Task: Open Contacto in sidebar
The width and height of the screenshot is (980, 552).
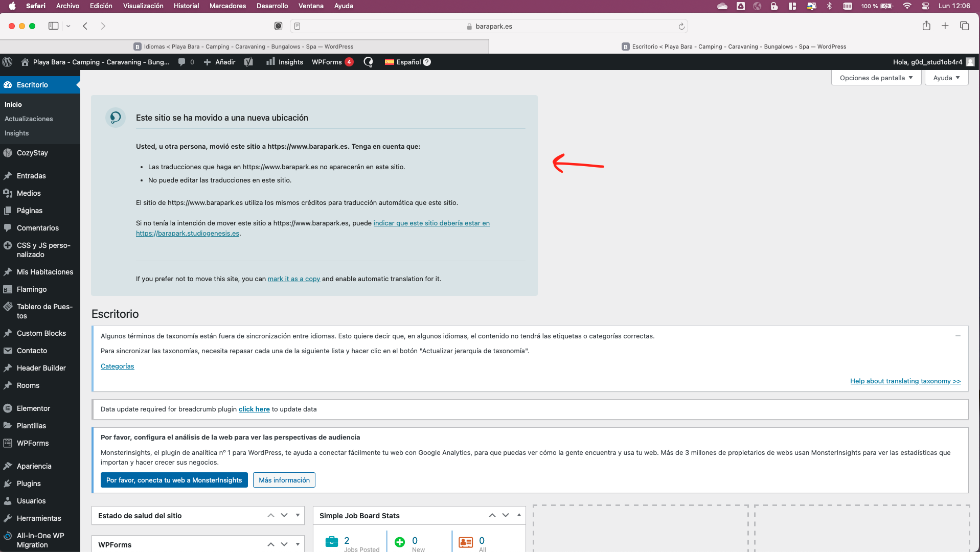Action: [40, 351]
